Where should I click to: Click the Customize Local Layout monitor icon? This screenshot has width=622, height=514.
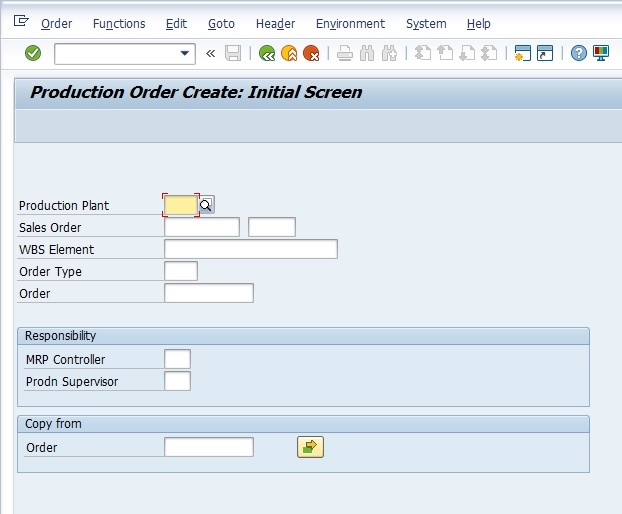tap(601, 53)
